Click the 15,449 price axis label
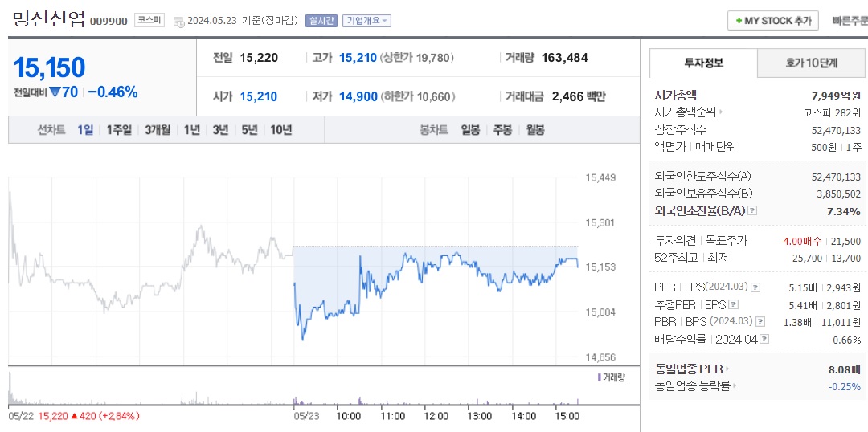Viewport: 868px width, 432px height. 600,178
